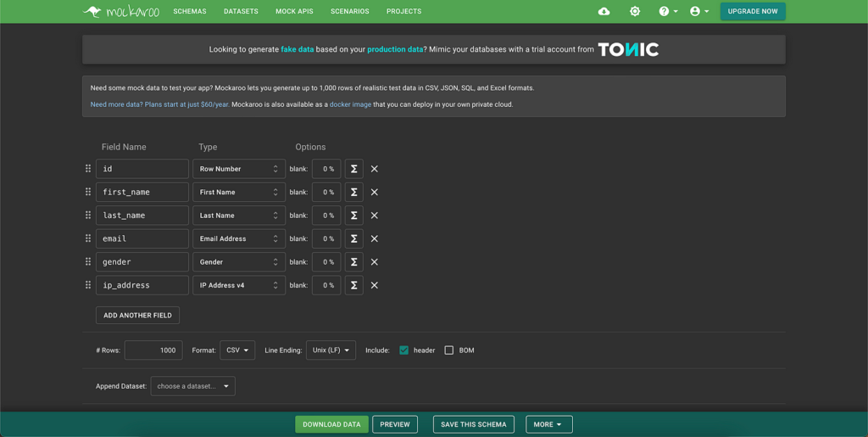868x437 pixels.
Task: Click formula sigma icon for ip_address field
Action: click(353, 286)
